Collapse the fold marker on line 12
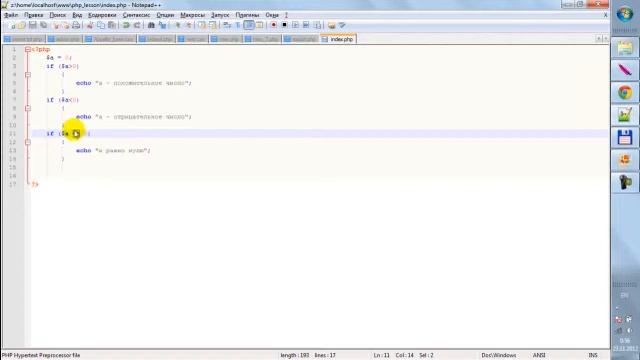The height and width of the screenshot is (360, 640). [x=28, y=142]
